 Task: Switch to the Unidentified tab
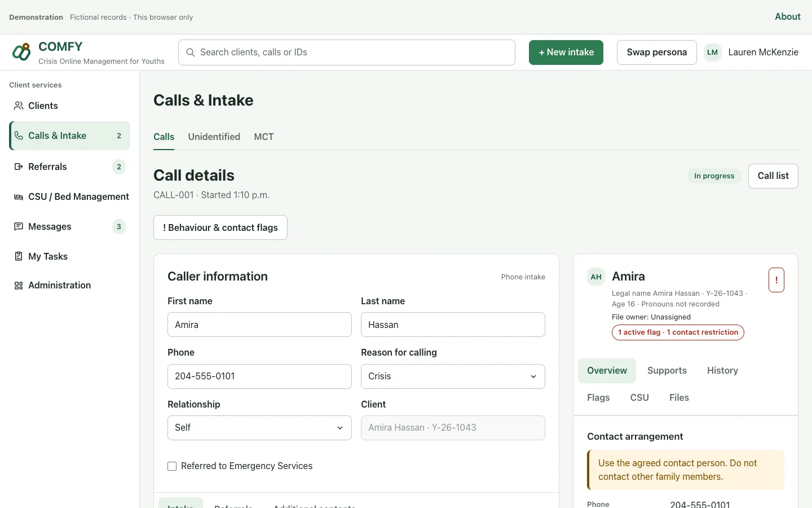click(x=214, y=137)
